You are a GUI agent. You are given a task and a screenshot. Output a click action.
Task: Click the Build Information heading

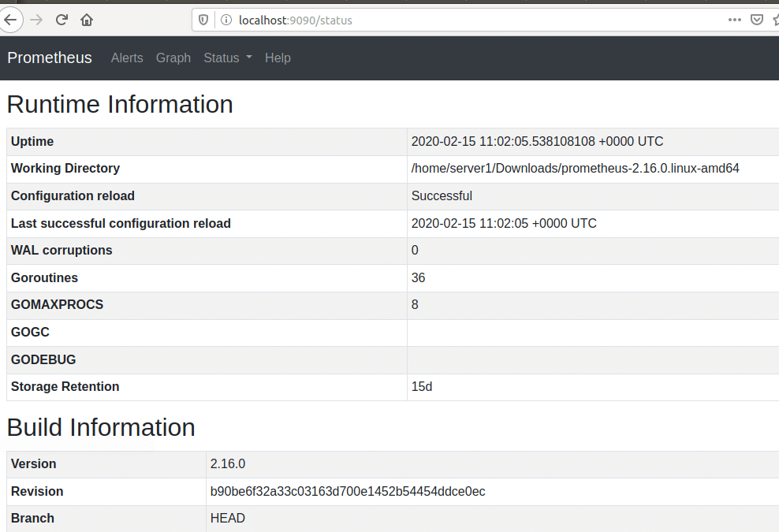(x=101, y=426)
